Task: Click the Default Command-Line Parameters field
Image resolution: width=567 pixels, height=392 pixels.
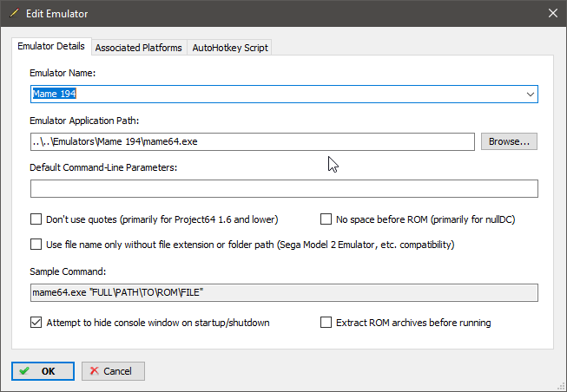Action: point(284,189)
